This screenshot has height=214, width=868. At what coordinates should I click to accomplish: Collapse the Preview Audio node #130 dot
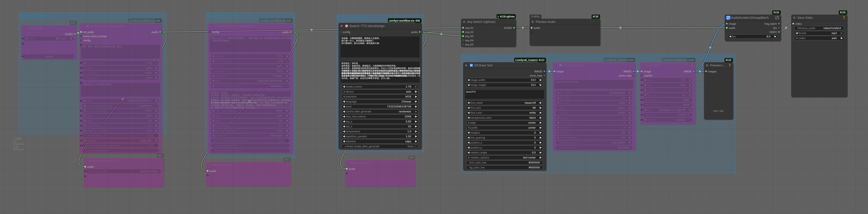[x=532, y=22]
